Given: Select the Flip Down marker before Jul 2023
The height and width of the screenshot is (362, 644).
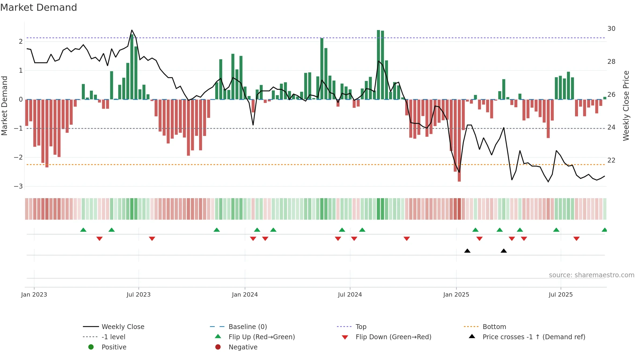Looking at the screenshot, I should (99, 239).
